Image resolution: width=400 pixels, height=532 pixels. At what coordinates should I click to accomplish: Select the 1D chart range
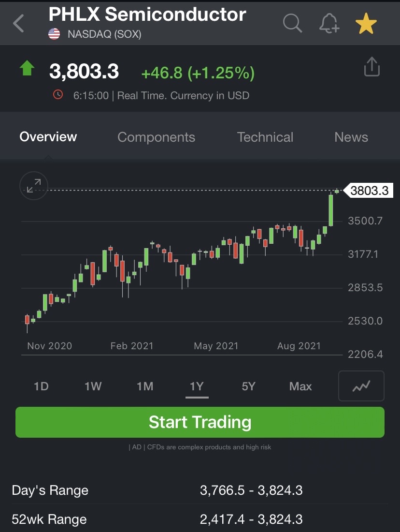42,386
